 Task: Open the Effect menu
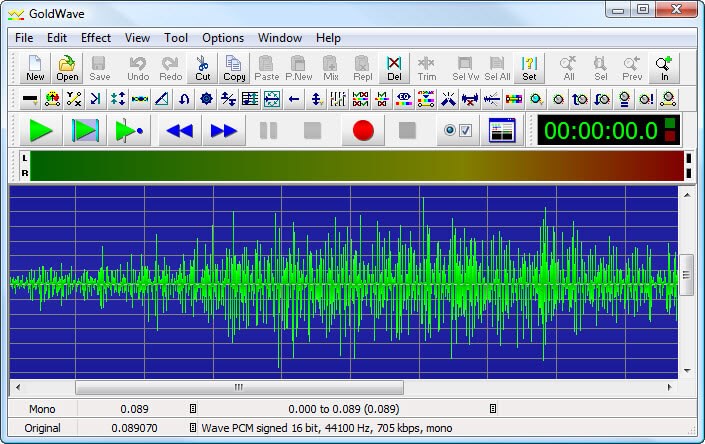96,38
